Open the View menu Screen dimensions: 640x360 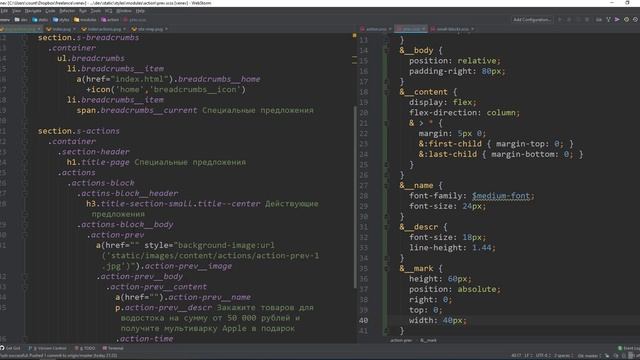(16, 11)
